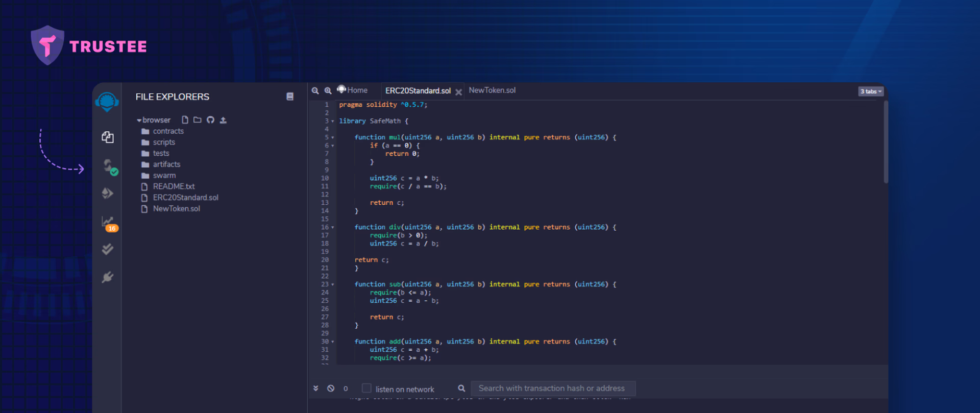This screenshot has width=980, height=413.
Task: Click the transaction hash search field
Action: click(x=553, y=388)
